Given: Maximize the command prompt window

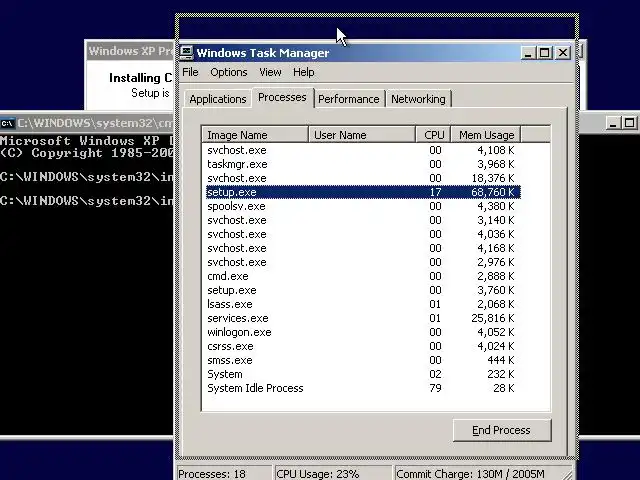Looking at the screenshot, I should 629,123.
